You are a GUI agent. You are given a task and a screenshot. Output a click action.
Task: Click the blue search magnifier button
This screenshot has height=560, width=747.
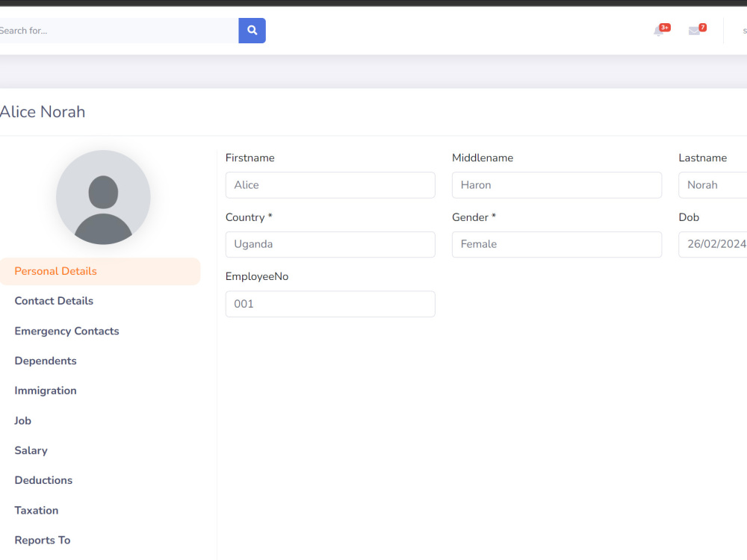coord(252,31)
